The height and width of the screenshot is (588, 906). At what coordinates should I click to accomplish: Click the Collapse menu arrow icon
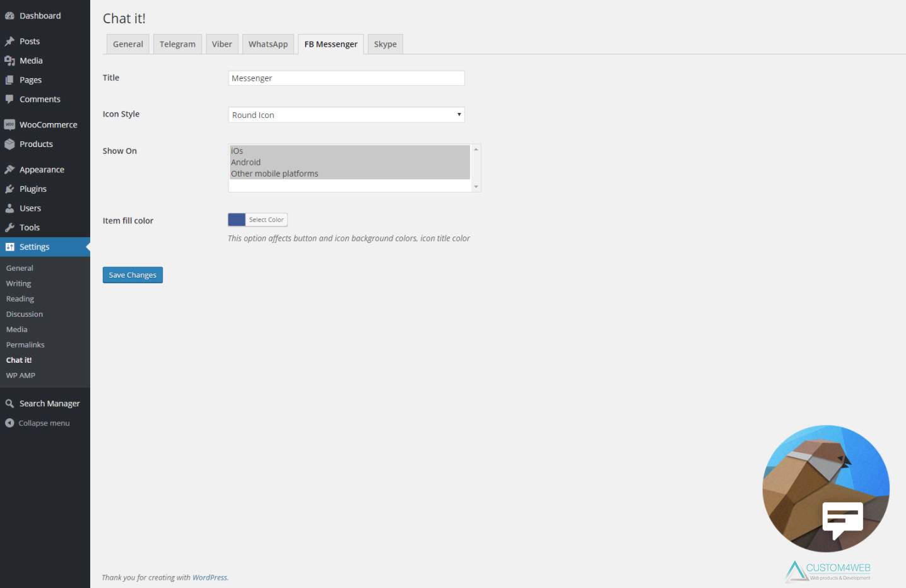click(9, 423)
